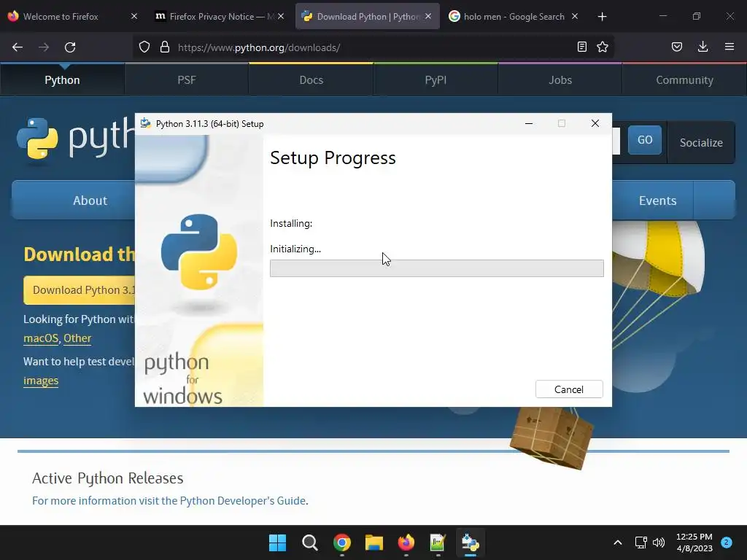This screenshot has height=560, width=747.
Task: Click the setup progress bar
Action: tap(436, 268)
